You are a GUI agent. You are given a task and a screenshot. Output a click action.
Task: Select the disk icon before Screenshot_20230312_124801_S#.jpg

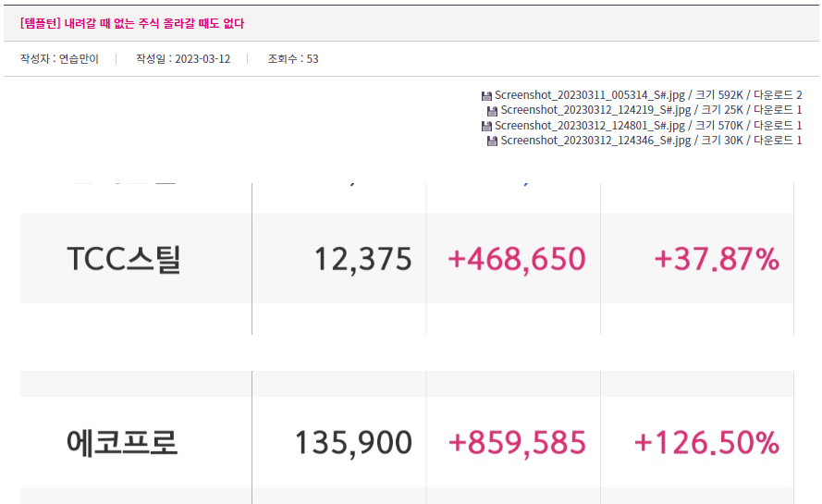coord(486,126)
